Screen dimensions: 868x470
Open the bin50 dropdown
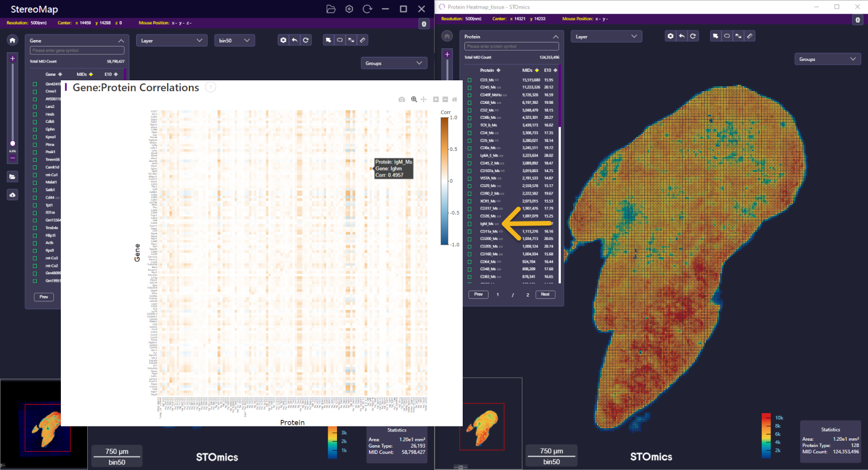pos(234,40)
